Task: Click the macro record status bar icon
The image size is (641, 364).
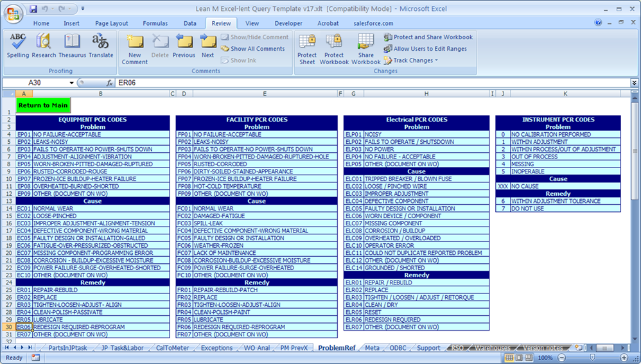Action: tap(35, 358)
